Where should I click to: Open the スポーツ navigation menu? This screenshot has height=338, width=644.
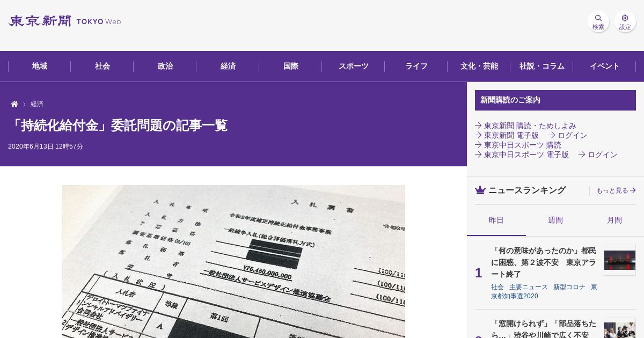click(354, 66)
